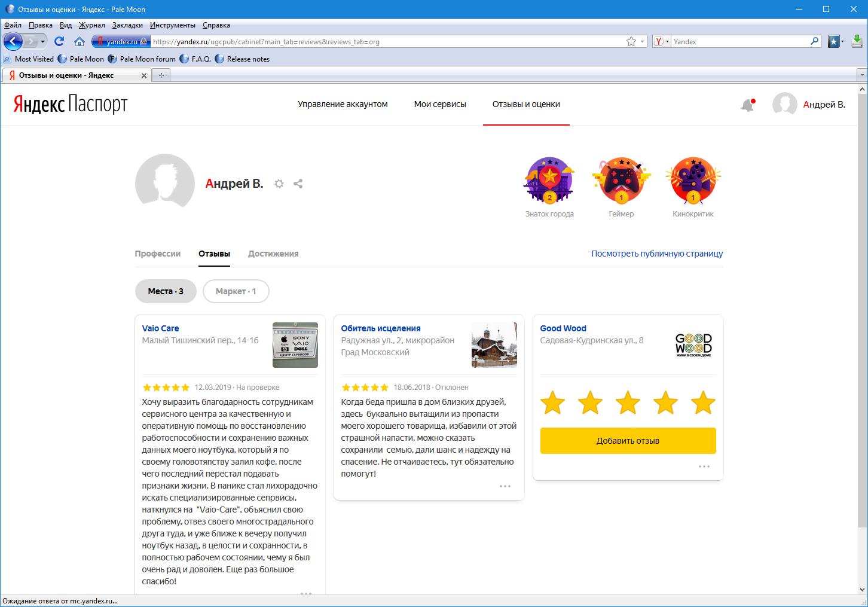Open the Справка menu
Viewport: 868px width, 607px height.
(216, 25)
